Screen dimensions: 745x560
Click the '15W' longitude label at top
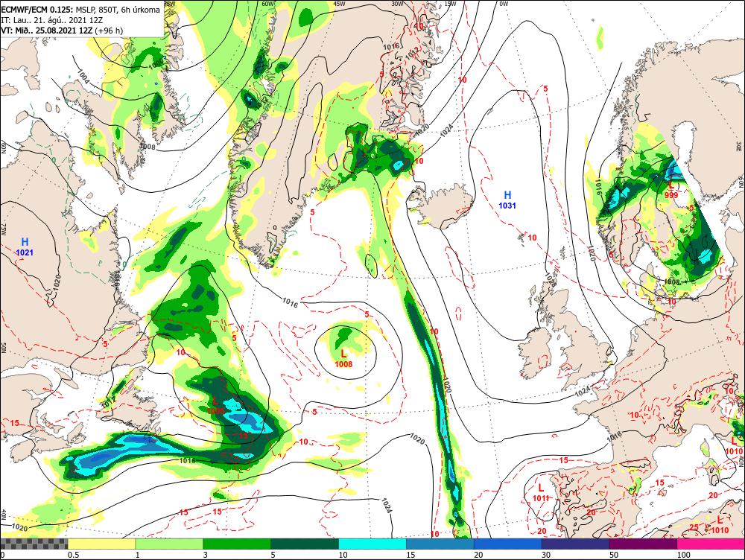451,3
